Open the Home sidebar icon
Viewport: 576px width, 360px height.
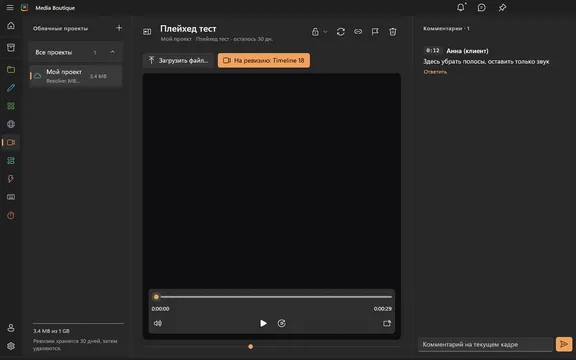click(x=11, y=26)
